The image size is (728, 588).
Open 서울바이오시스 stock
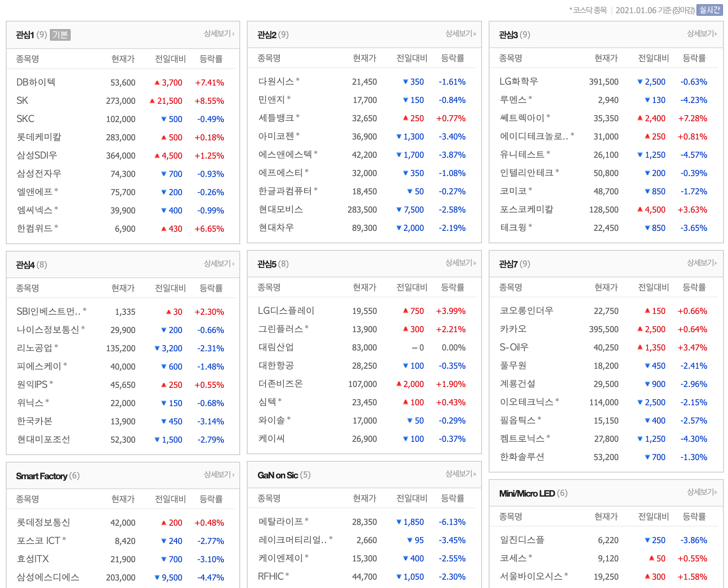pyautogui.click(x=531, y=576)
